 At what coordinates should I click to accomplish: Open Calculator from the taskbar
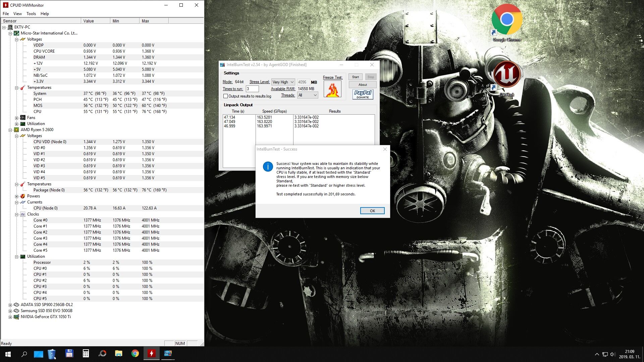coord(86,353)
